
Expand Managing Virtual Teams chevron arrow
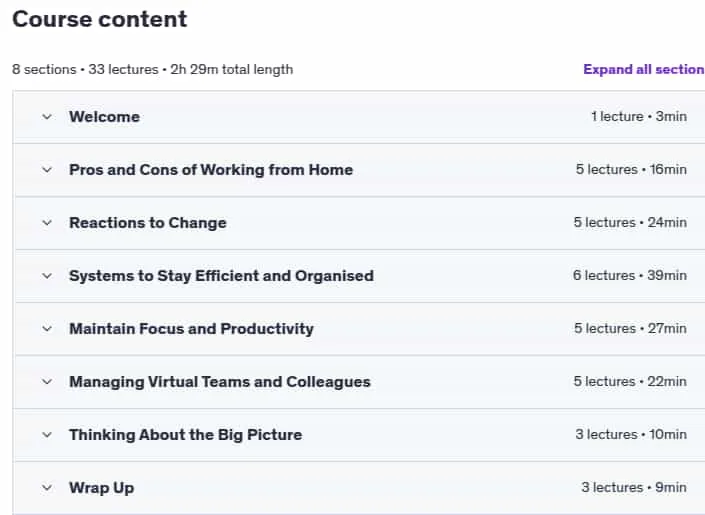[x=47, y=382]
